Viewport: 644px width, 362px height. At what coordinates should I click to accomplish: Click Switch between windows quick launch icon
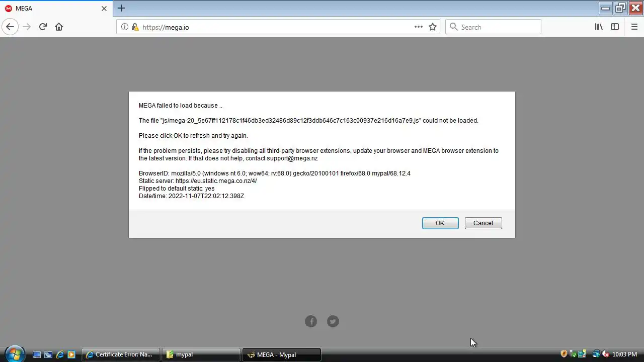[x=48, y=354]
